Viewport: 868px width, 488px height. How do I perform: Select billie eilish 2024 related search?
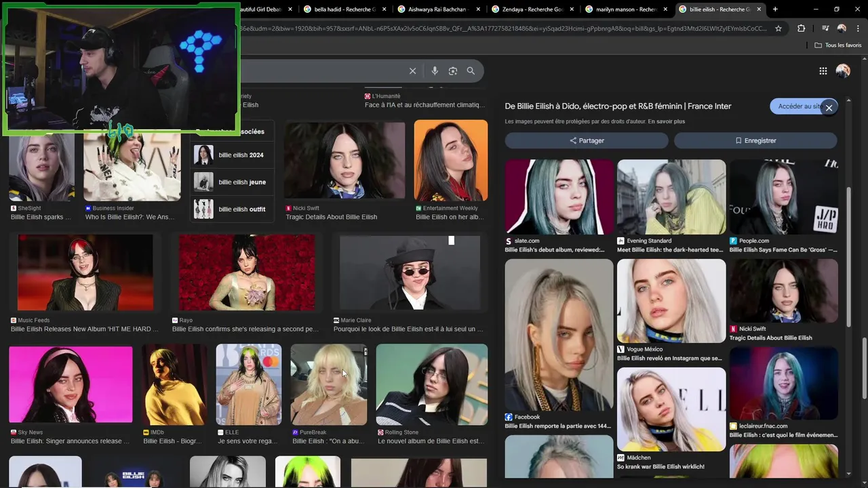tap(233, 155)
